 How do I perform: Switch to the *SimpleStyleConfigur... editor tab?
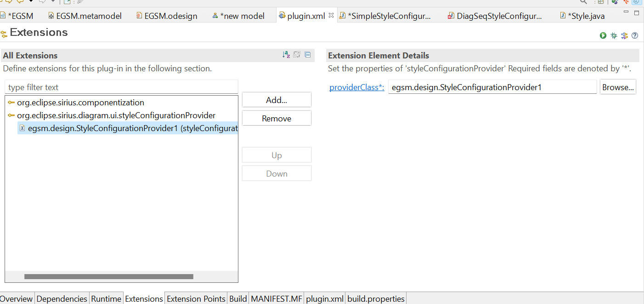(x=385, y=16)
